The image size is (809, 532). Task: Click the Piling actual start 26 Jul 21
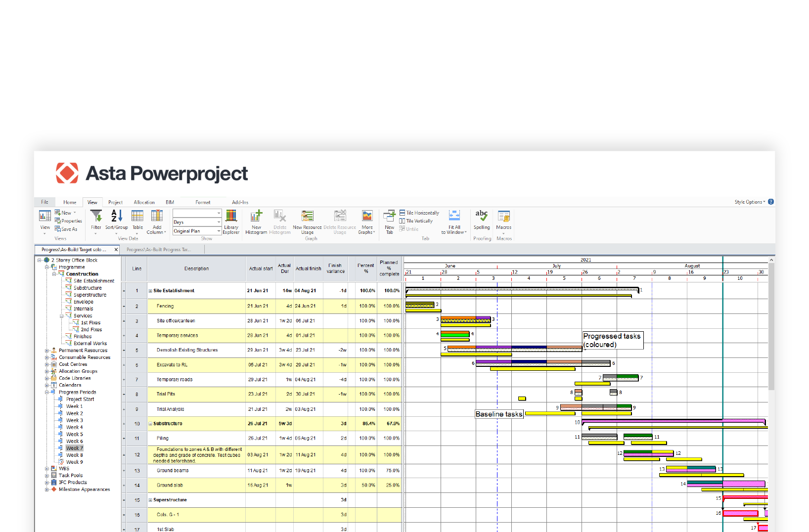pos(258,438)
